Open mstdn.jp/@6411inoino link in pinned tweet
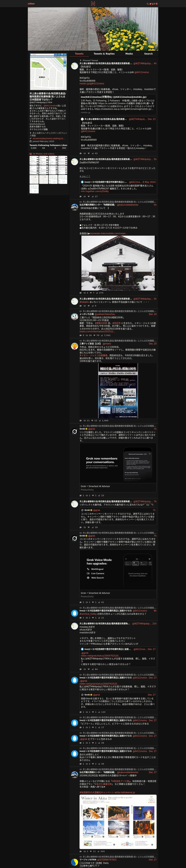186x868 pixels. pyautogui.click(x=92, y=84)
